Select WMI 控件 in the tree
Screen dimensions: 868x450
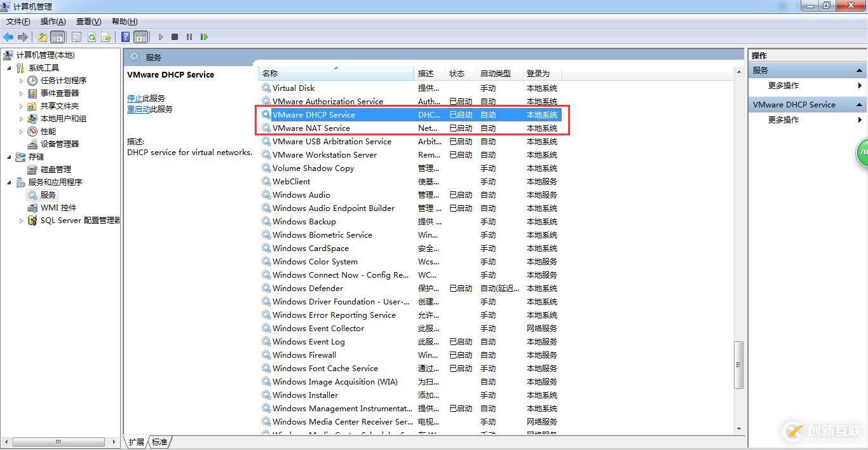click(x=58, y=208)
